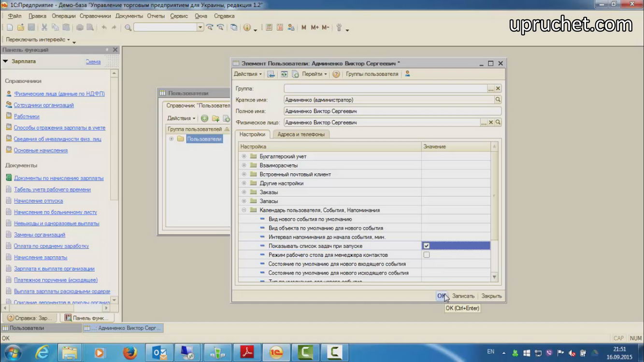Viewport: 644px width, 362px height.
Task: Click the New document toolbar icon
Action: click(x=10, y=28)
